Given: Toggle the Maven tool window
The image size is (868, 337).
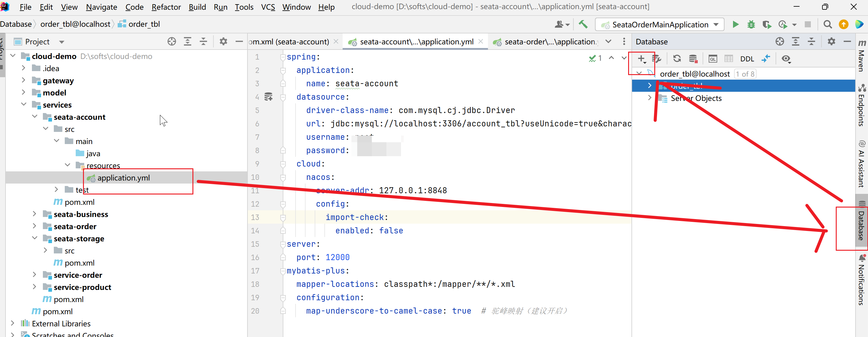Looking at the screenshot, I should pyautogui.click(x=862, y=56).
